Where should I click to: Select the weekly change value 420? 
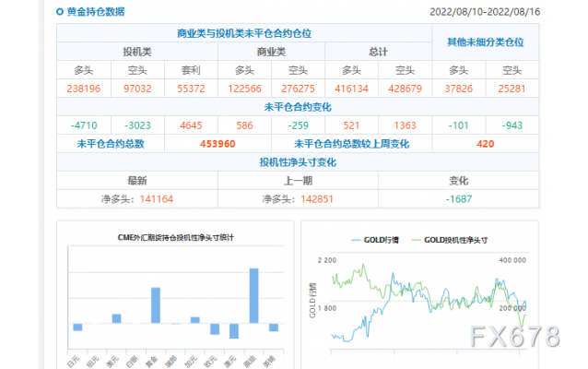coord(486,144)
